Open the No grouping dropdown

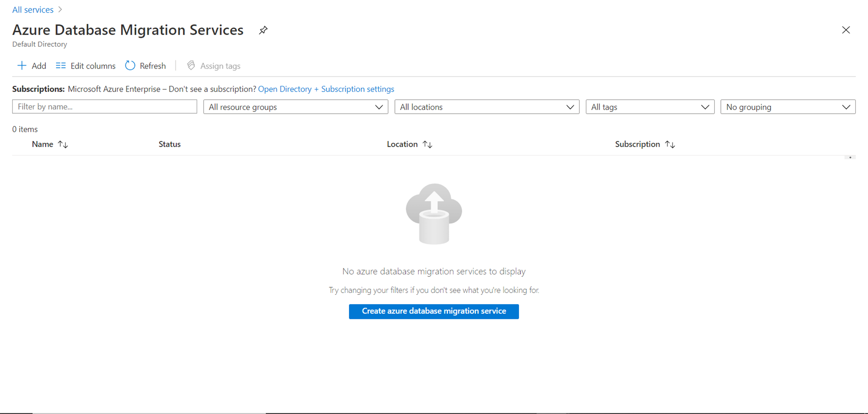[788, 107]
